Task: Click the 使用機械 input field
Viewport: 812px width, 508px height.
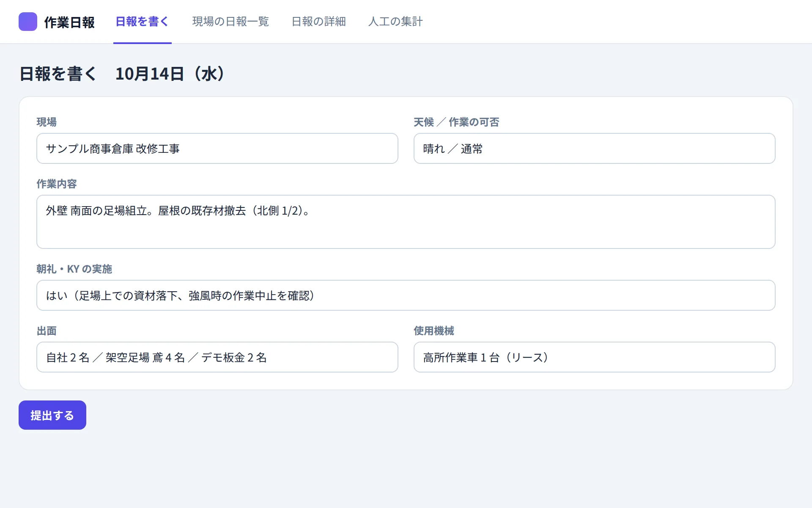Action: 594,357
